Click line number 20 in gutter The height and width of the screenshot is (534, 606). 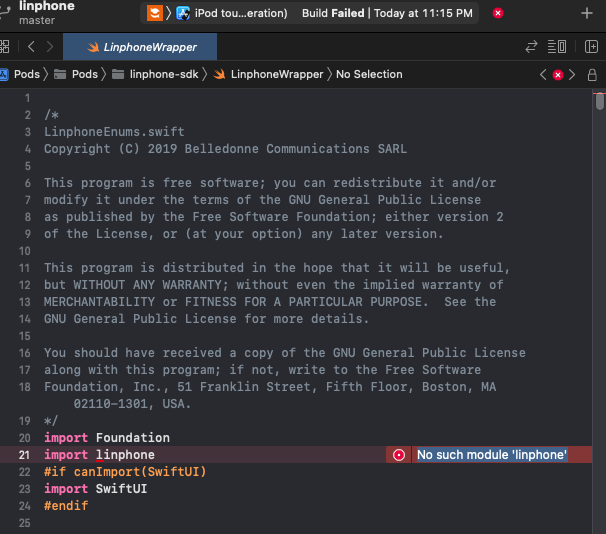[x=24, y=438]
